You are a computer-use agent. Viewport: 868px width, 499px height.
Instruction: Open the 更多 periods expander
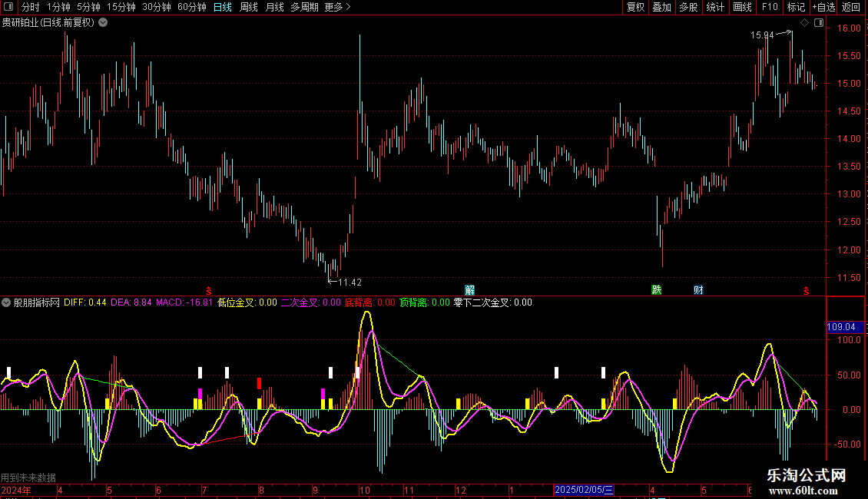pyautogui.click(x=337, y=7)
